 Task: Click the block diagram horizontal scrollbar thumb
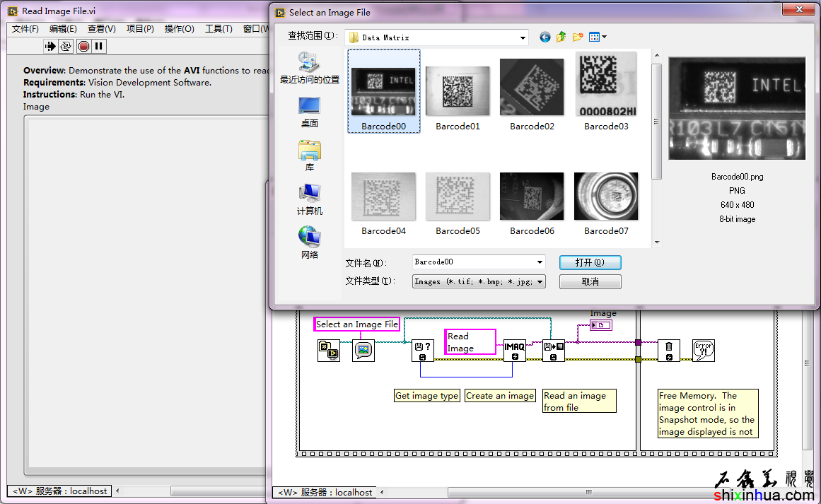tap(588, 492)
